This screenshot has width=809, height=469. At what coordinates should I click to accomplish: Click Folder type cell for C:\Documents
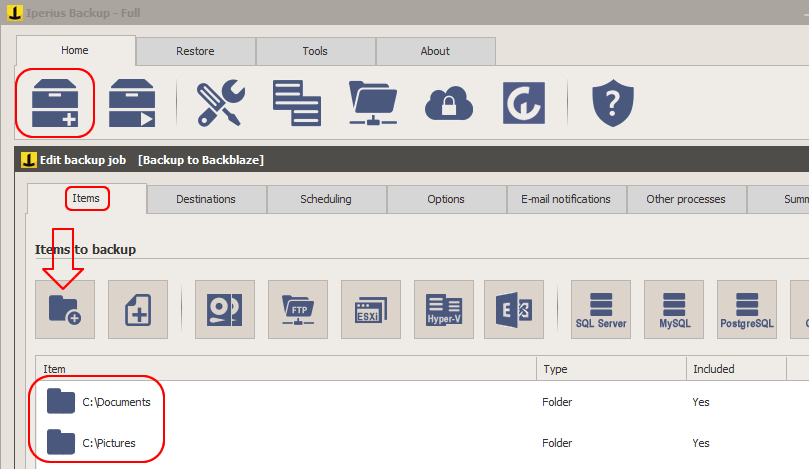point(557,402)
